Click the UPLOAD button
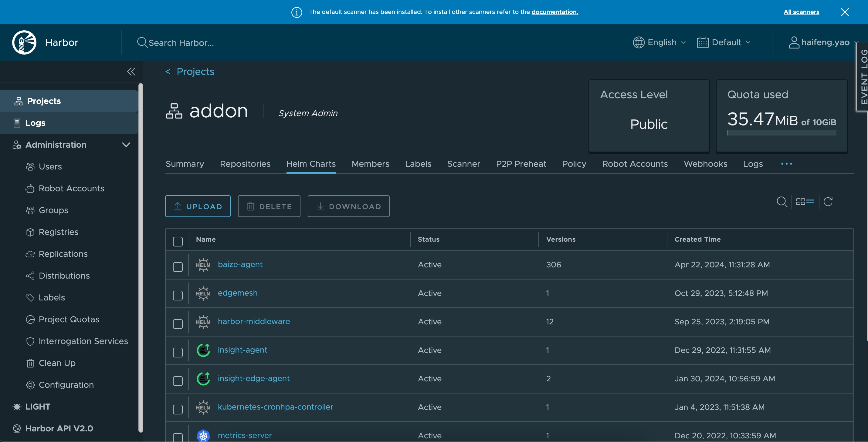Image resolution: width=868 pixels, height=442 pixels. 198,206
